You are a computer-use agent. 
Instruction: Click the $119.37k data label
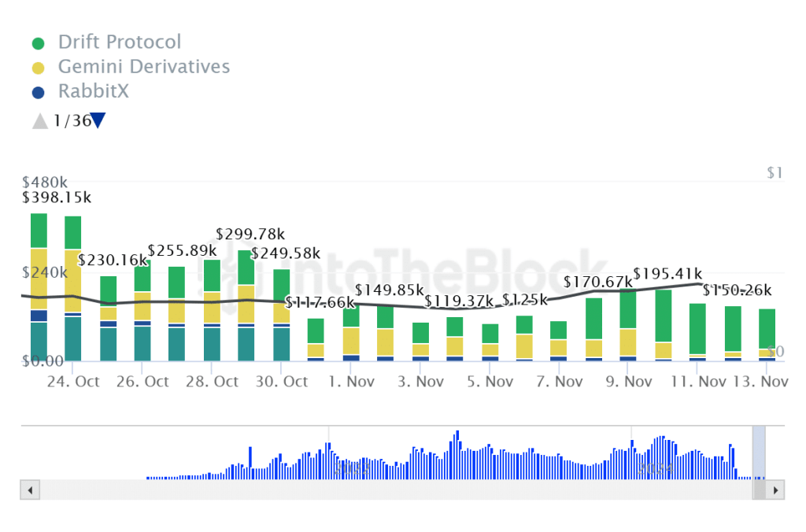tap(459, 301)
